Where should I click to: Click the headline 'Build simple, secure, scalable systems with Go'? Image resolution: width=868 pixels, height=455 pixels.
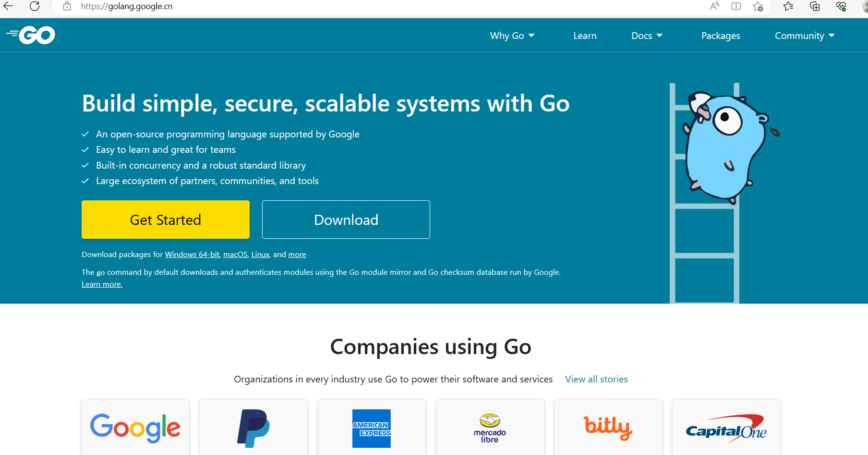(325, 103)
